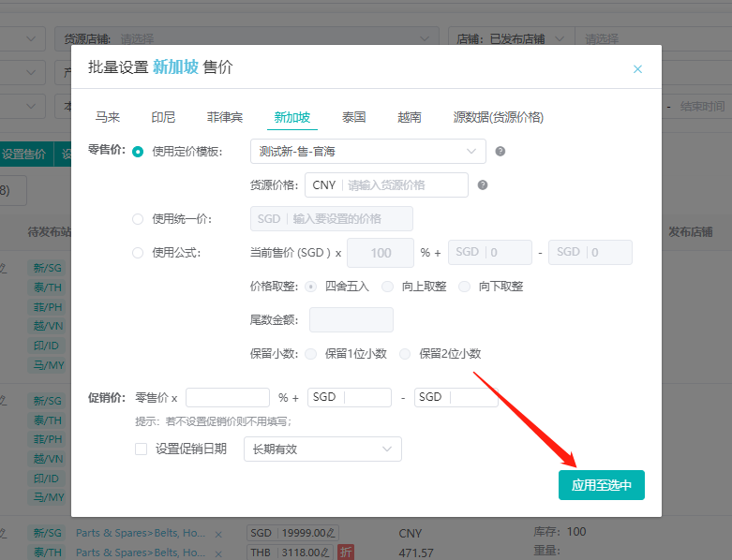Screen dimensions: 732x560
Task: Switch to the 马来 tab
Action: click(x=108, y=117)
